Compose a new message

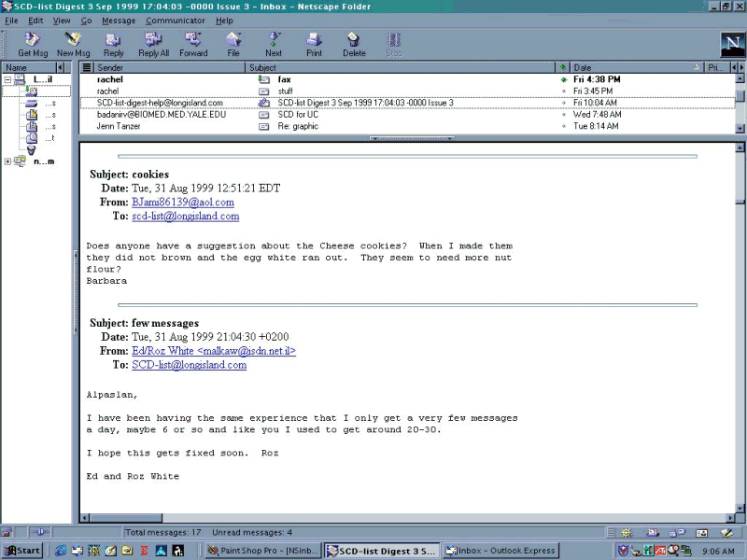(73, 43)
